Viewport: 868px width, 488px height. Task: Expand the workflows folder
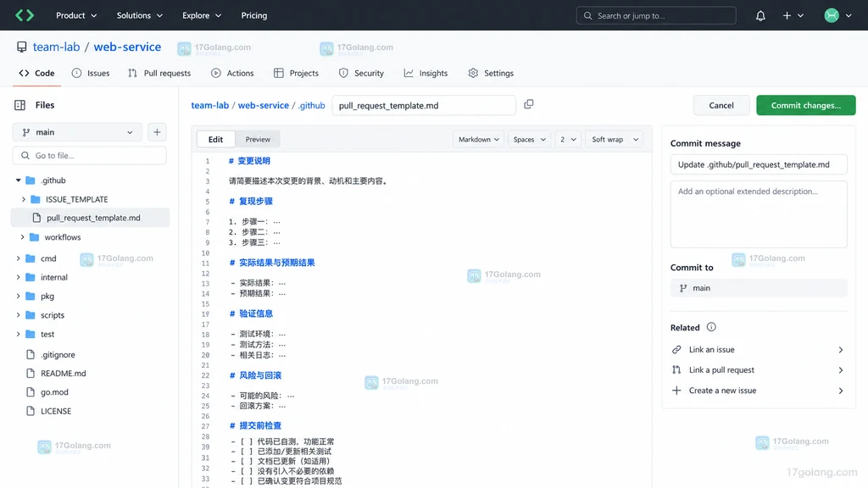[x=22, y=237]
